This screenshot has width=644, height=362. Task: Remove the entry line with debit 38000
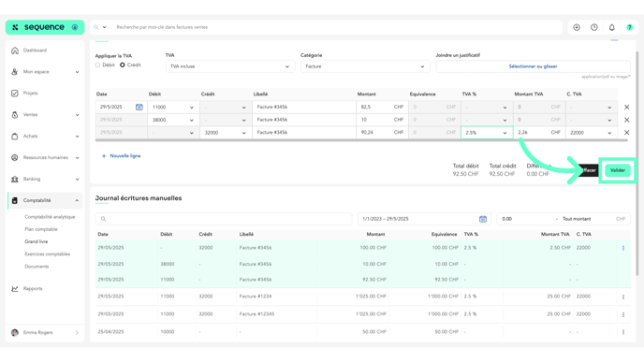click(x=627, y=120)
